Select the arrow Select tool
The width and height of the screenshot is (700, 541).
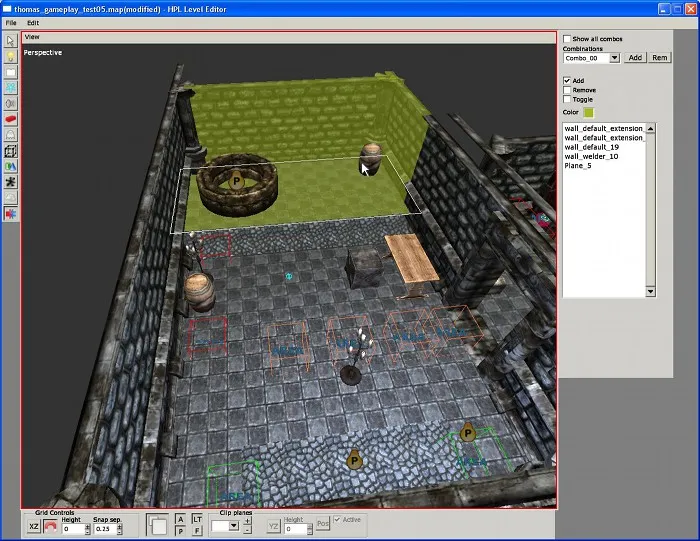[x=11, y=41]
